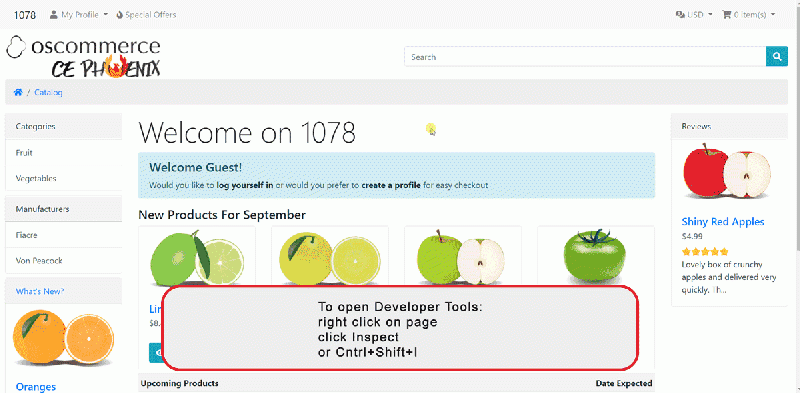Click the 1078 store name link

tap(24, 15)
